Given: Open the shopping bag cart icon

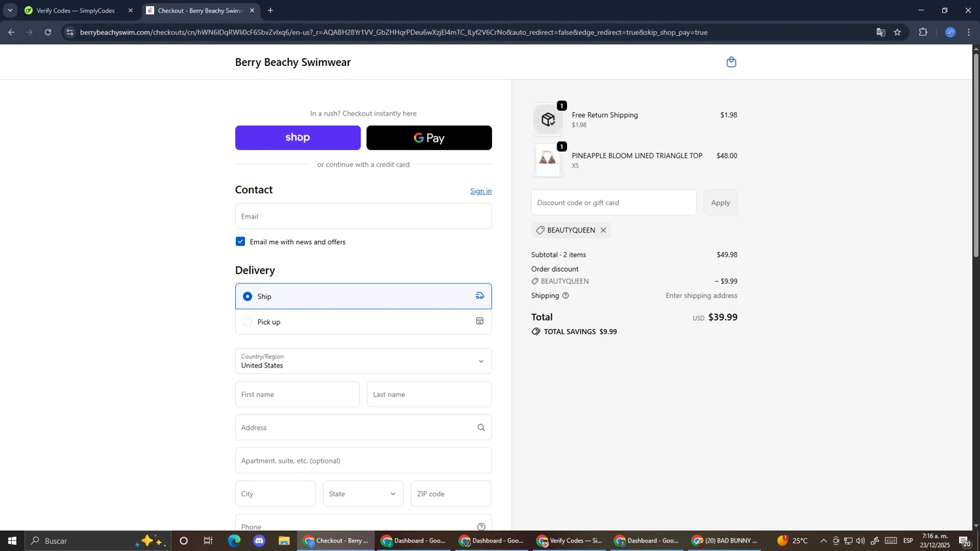Looking at the screenshot, I should click(x=731, y=62).
